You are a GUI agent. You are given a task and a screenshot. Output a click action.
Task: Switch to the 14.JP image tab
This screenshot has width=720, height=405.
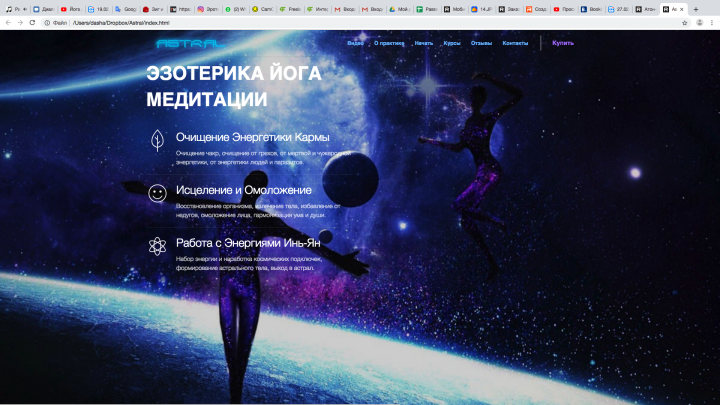[x=482, y=9]
